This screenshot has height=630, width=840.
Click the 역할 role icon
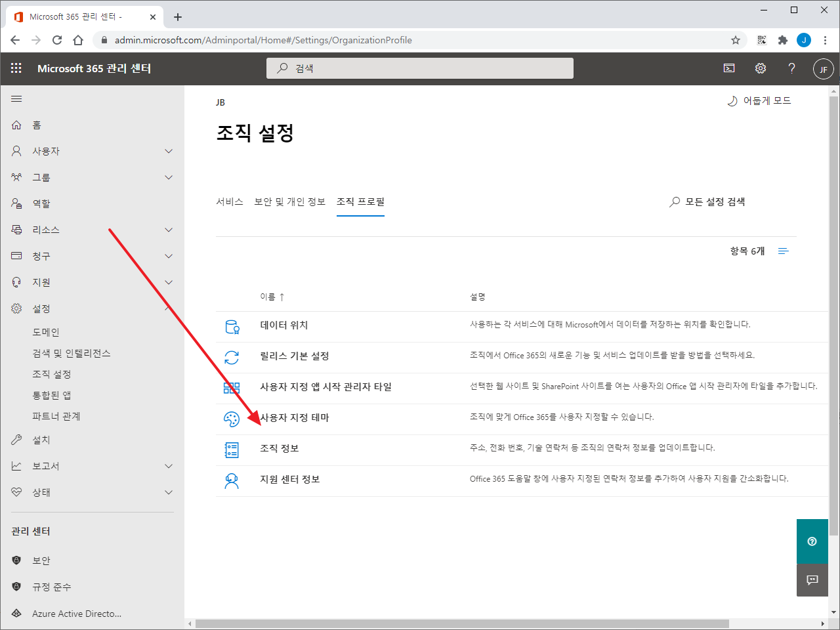pos(16,203)
